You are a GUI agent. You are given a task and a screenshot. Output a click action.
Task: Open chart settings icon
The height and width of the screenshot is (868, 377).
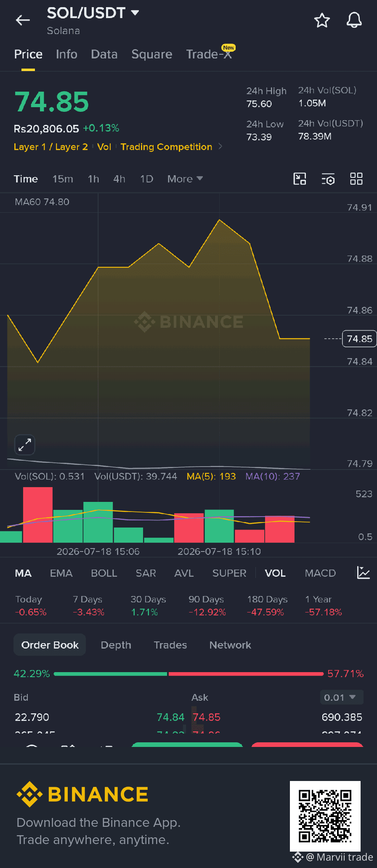click(x=328, y=179)
